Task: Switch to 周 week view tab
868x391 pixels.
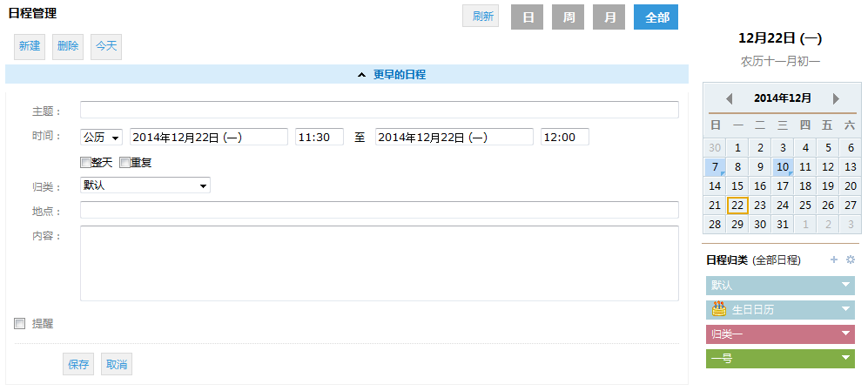Action: point(568,17)
